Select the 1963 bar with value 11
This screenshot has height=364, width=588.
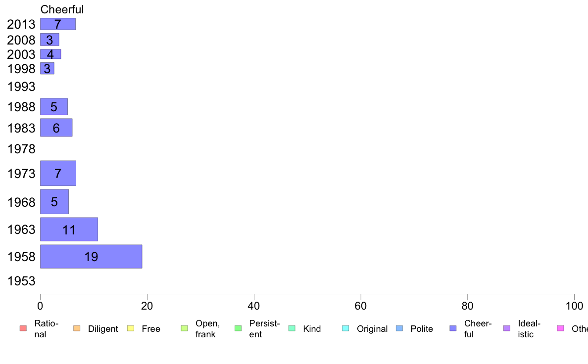(x=69, y=229)
